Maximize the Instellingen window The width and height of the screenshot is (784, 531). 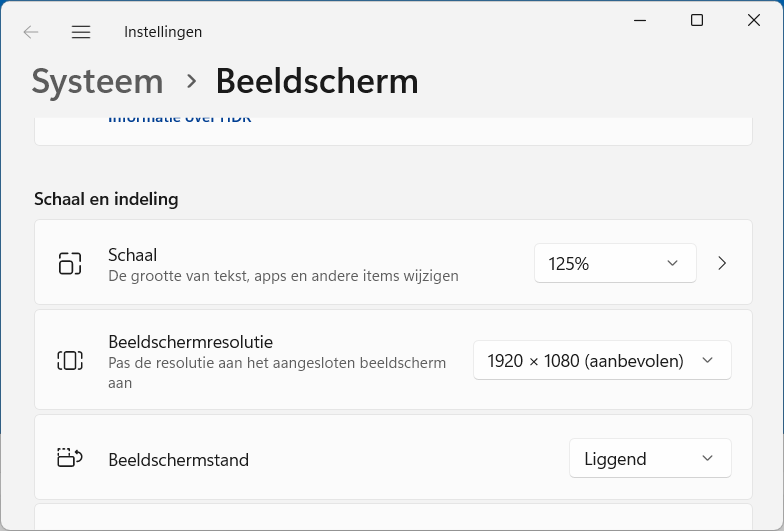click(x=697, y=20)
